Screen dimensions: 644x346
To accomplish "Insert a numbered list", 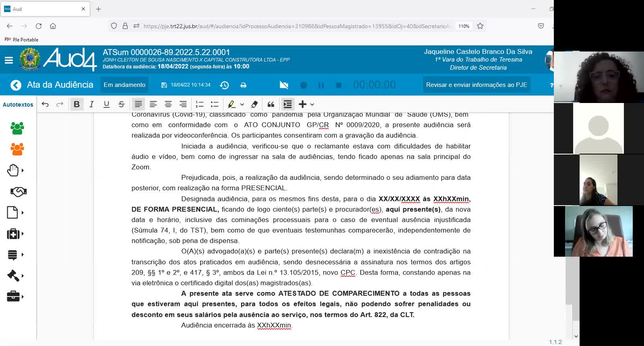I will (200, 104).
